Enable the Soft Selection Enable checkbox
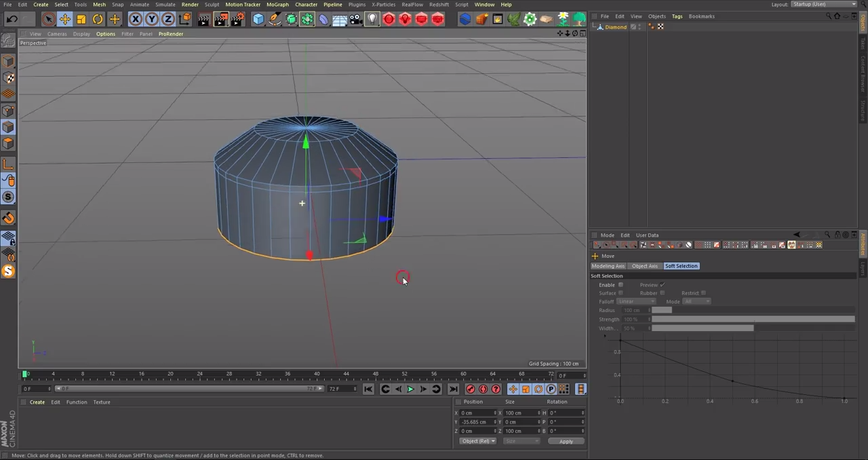The height and width of the screenshot is (460, 868). pos(620,285)
